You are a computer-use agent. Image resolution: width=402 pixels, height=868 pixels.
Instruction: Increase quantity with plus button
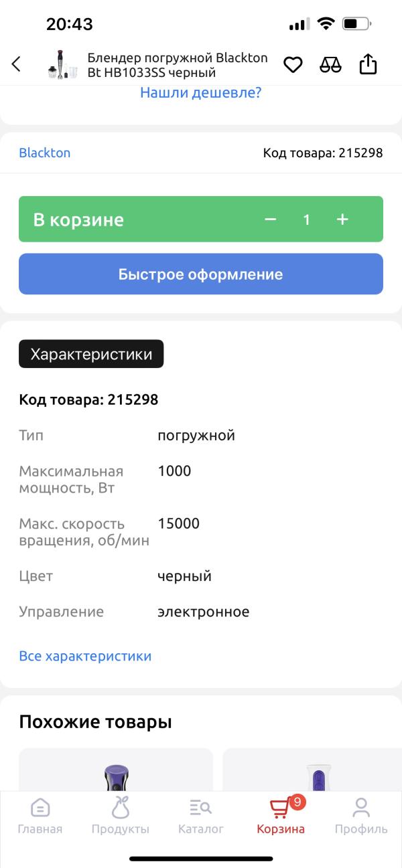coord(342,220)
